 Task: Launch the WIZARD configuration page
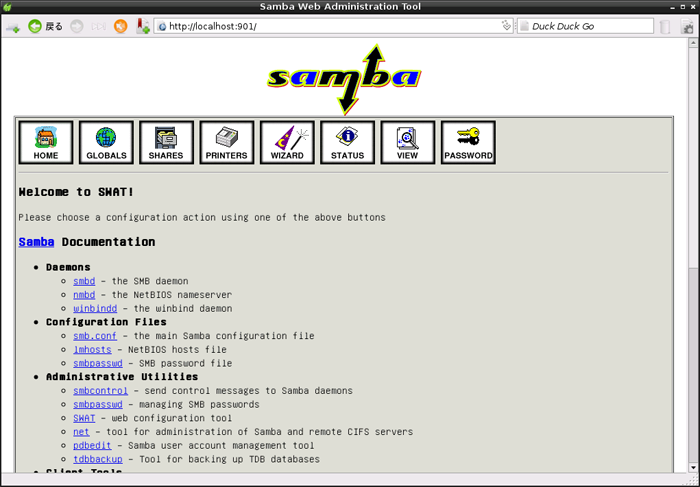pos(287,142)
